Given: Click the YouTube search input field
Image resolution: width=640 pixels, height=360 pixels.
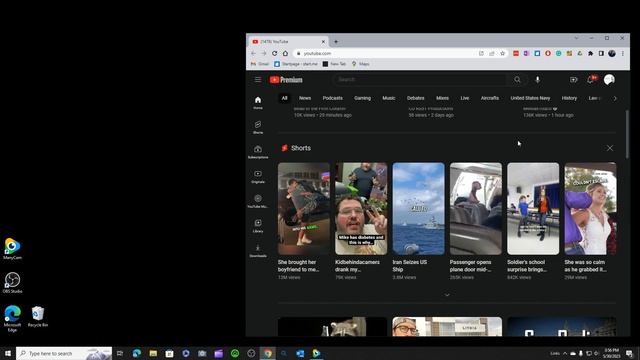Looking at the screenshot, I should click(420, 80).
